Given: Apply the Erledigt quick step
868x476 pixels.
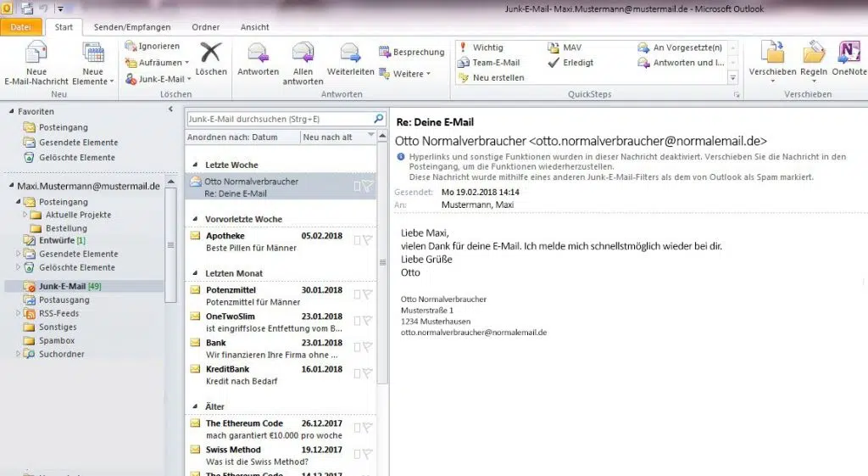Looking at the screenshot, I should [x=570, y=63].
